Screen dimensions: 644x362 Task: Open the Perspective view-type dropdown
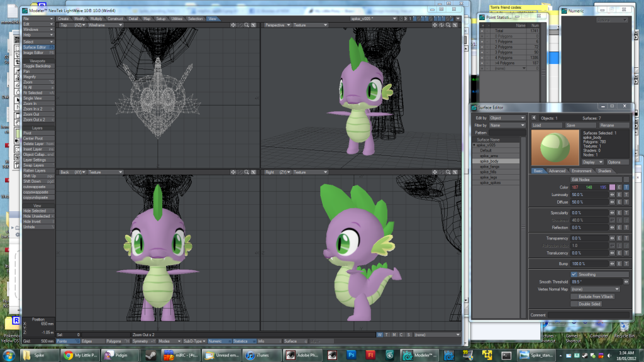pos(277,25)
